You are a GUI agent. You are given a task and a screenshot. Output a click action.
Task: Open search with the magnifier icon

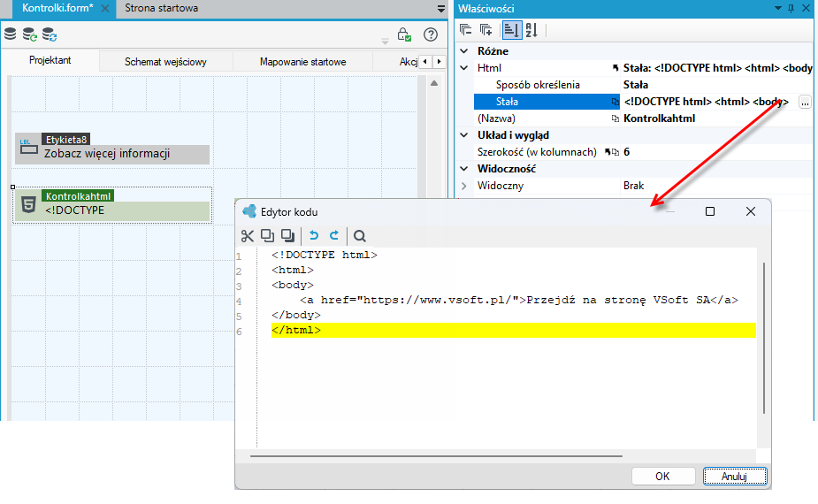click(x=359, y=236)
